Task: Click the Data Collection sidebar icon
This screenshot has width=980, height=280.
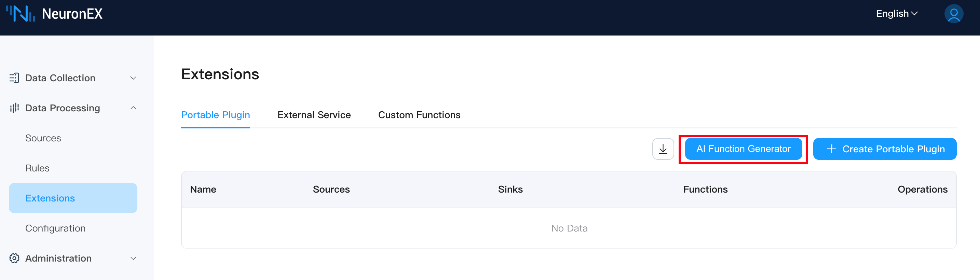Action: coord(14,78)
